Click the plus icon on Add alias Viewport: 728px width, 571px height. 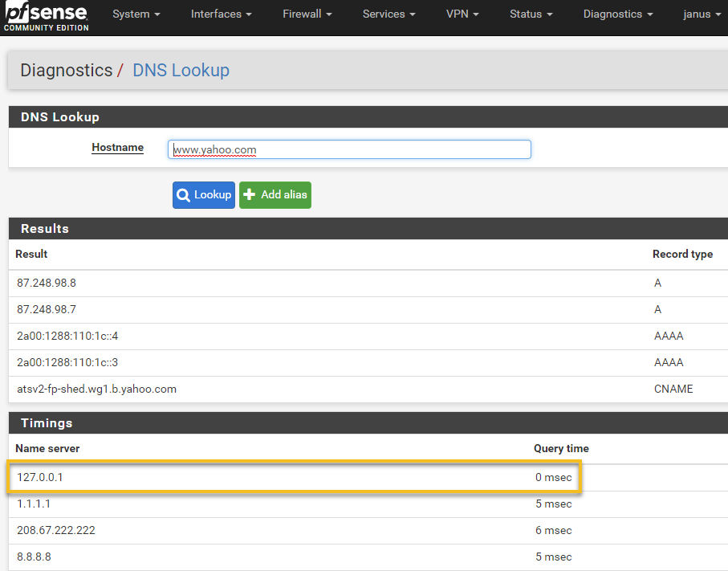pyautogui.click(x=250, y=195)
